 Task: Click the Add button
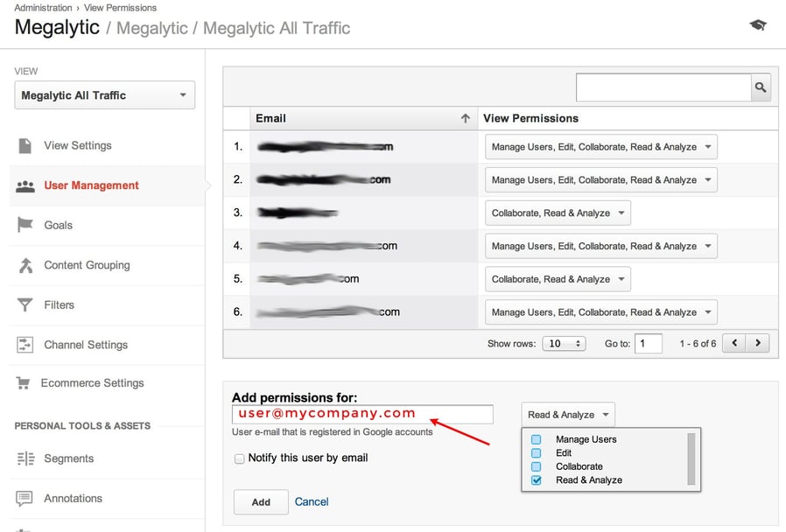coord(259,502)
